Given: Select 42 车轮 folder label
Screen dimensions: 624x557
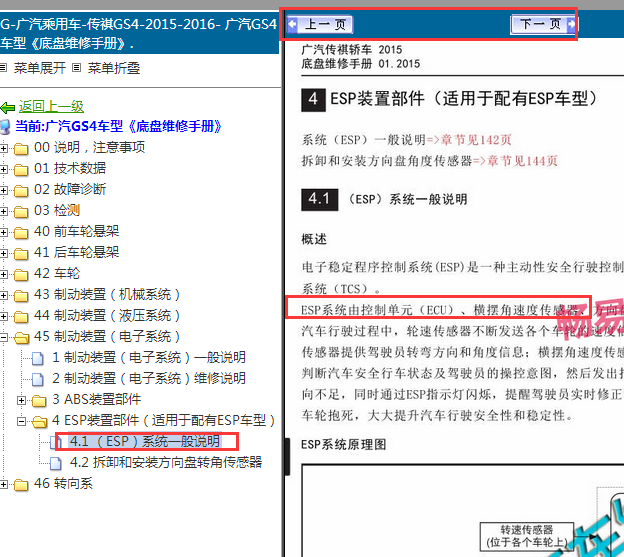Looking at the screenshot, I should pyautogui.click(x=57, y=274).
